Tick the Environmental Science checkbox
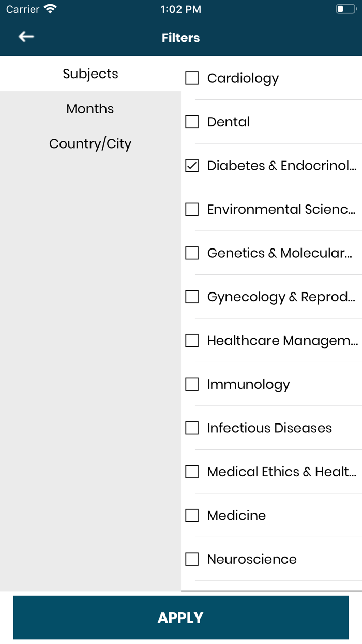362x644 pixels. pyautogui.click(x=192, y=209)
